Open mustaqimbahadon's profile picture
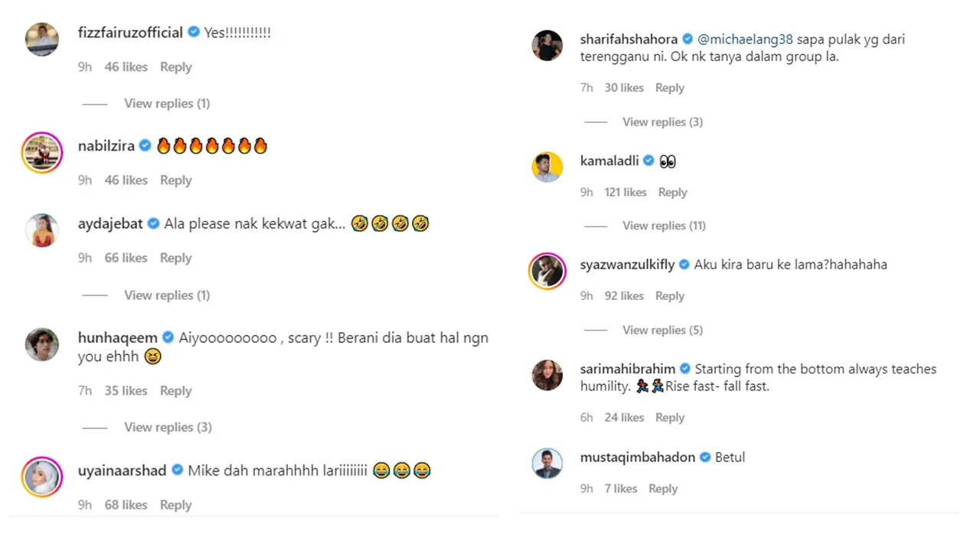This screenshot has width=980, height=551. (x=547, y=464)
